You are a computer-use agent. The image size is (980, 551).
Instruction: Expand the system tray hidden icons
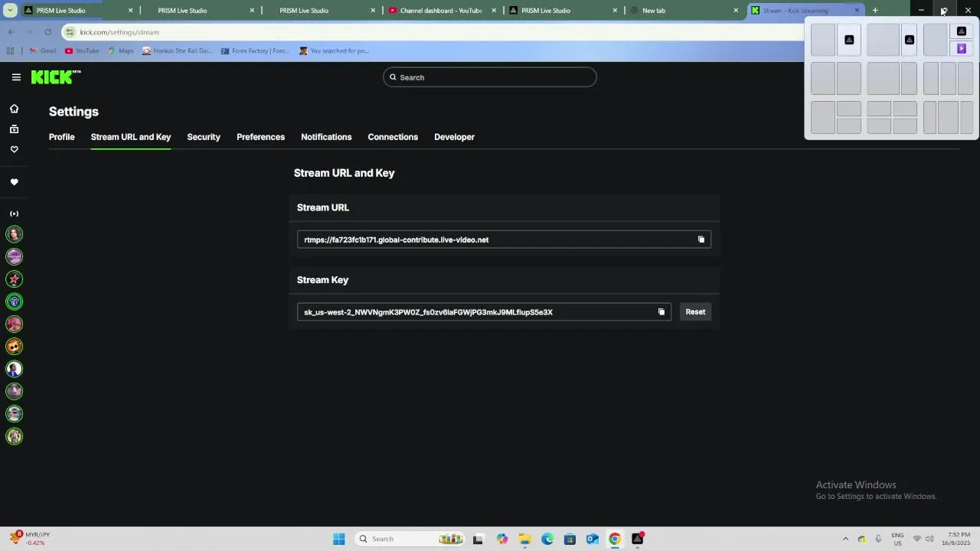(x=845, y=539)
